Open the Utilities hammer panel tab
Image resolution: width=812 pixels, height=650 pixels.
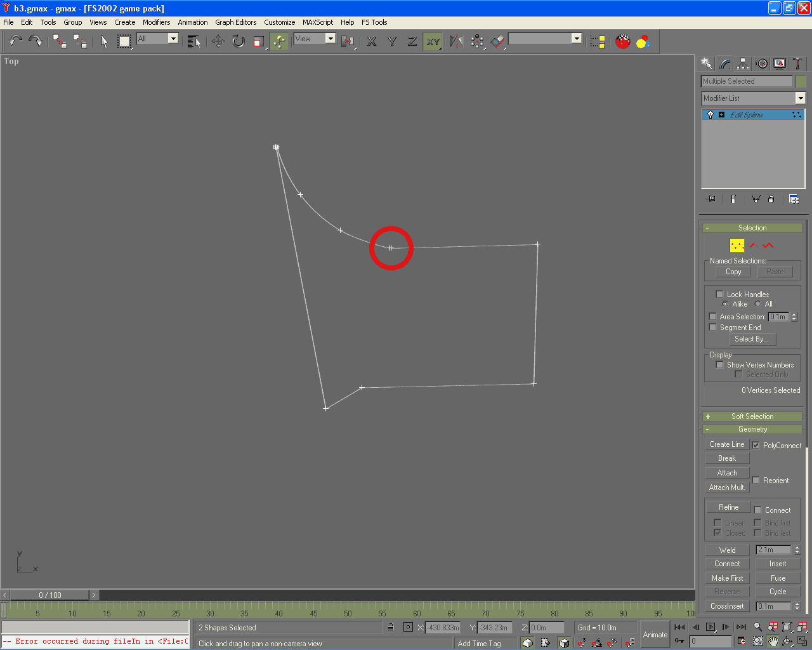(x=798, y=63)
